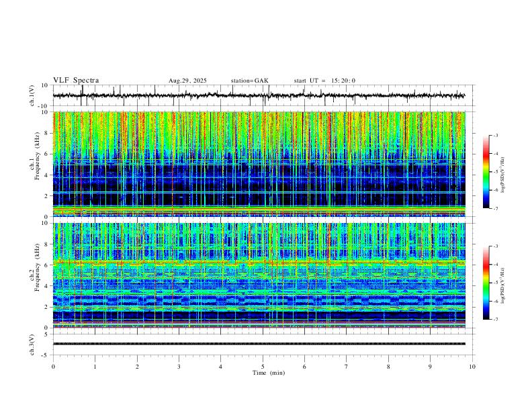Image resolution: width=532 pixels, height=411 pixels.
Task: Click the "VLF Spectra" title text
Action: point(76,81)
